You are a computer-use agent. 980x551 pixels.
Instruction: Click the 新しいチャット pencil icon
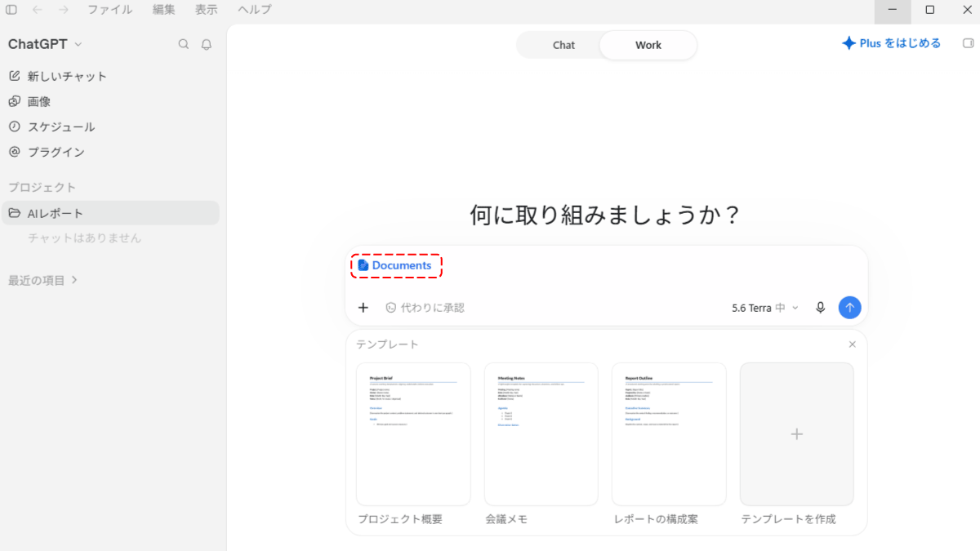click(14, 76)
